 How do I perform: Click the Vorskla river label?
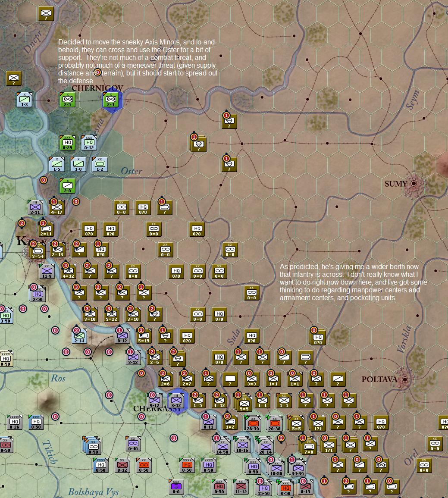(405, 339)
